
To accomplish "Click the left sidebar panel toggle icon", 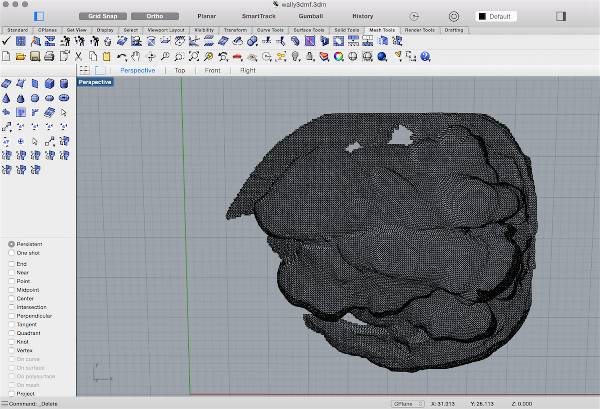I will tap(39, 16).
